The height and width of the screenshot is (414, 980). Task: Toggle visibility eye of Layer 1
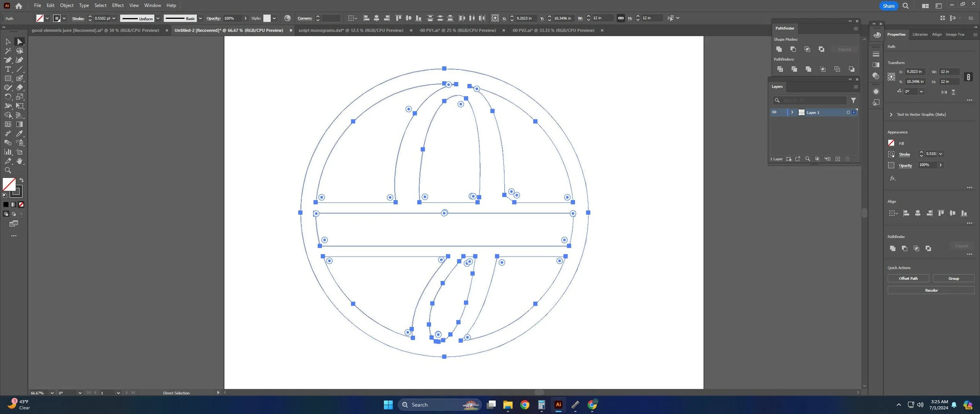point(774,112)
